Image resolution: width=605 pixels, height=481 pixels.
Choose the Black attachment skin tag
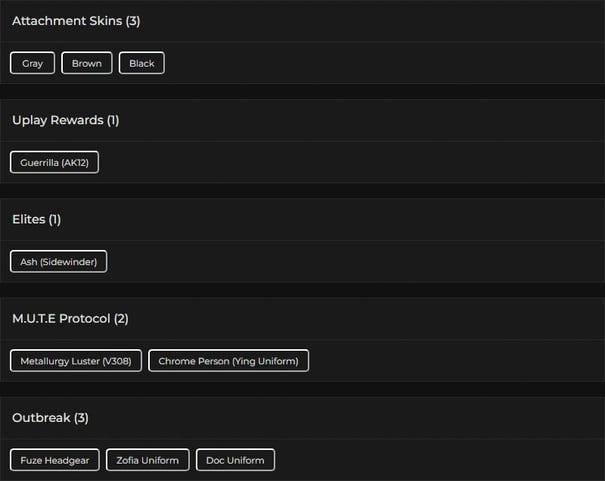click(142, 63)
